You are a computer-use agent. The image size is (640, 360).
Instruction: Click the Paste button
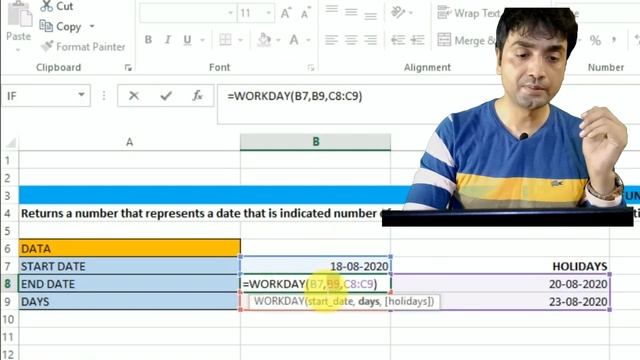coord(19,22)
